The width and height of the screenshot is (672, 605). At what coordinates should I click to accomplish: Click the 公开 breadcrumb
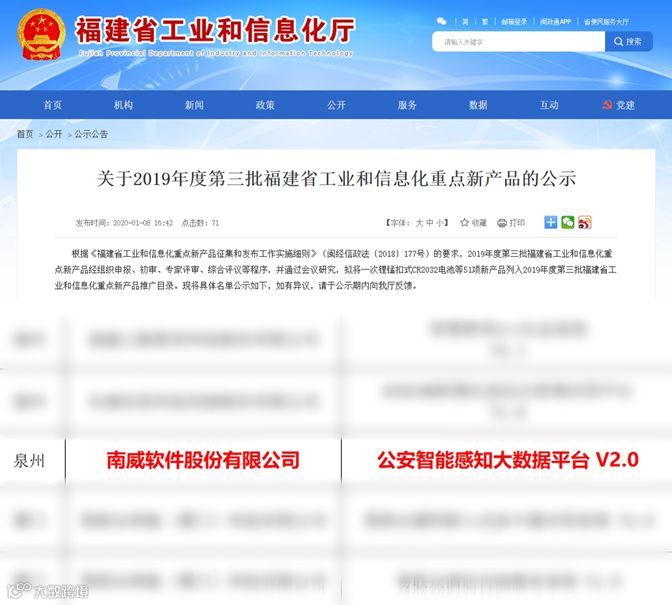(x=54, y=134)
